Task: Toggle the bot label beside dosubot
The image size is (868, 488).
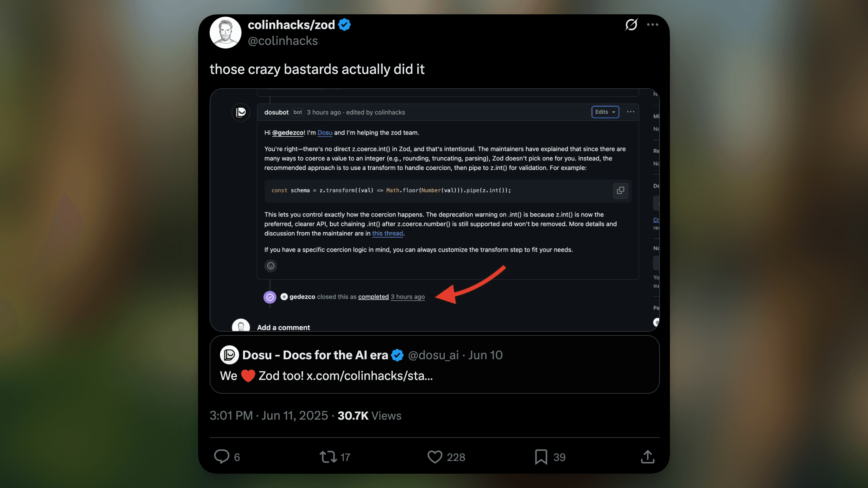Action: (x=297, y=112)
